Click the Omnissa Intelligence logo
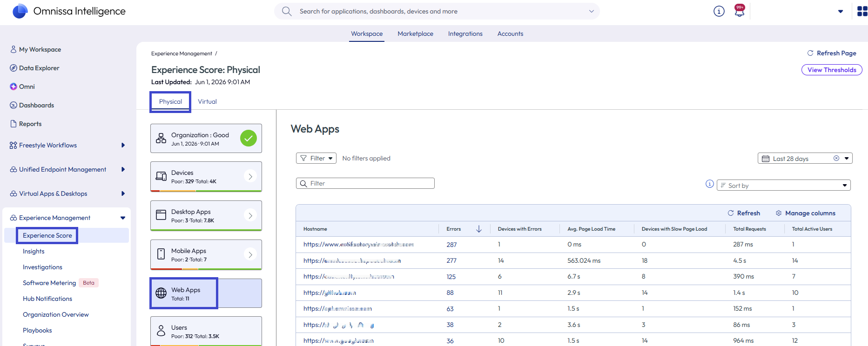 [20, 11]
